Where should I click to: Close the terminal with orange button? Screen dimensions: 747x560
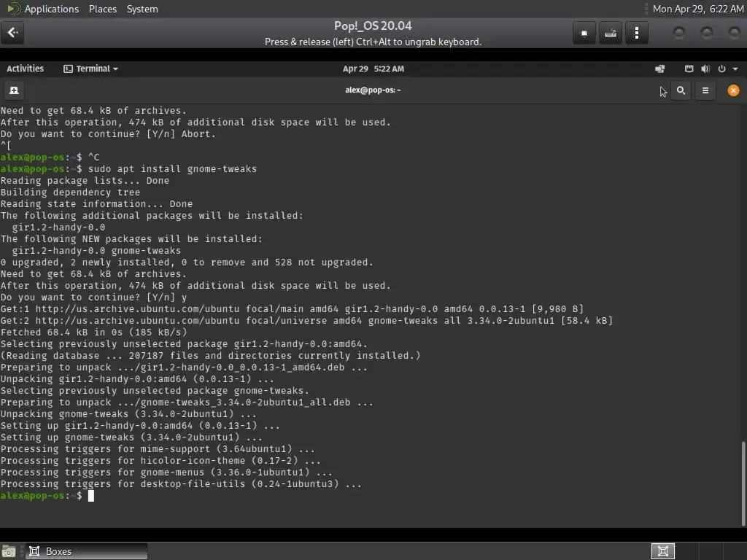734,90
